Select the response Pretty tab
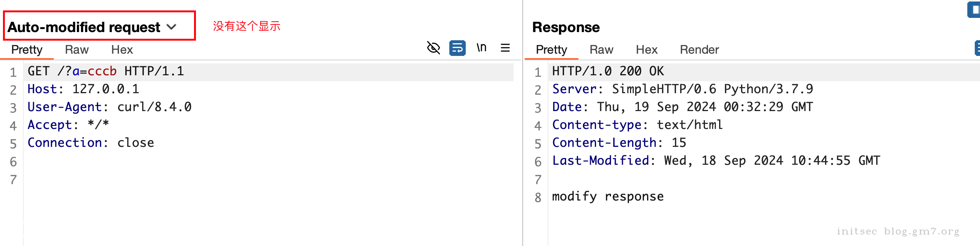 point(551,50)
